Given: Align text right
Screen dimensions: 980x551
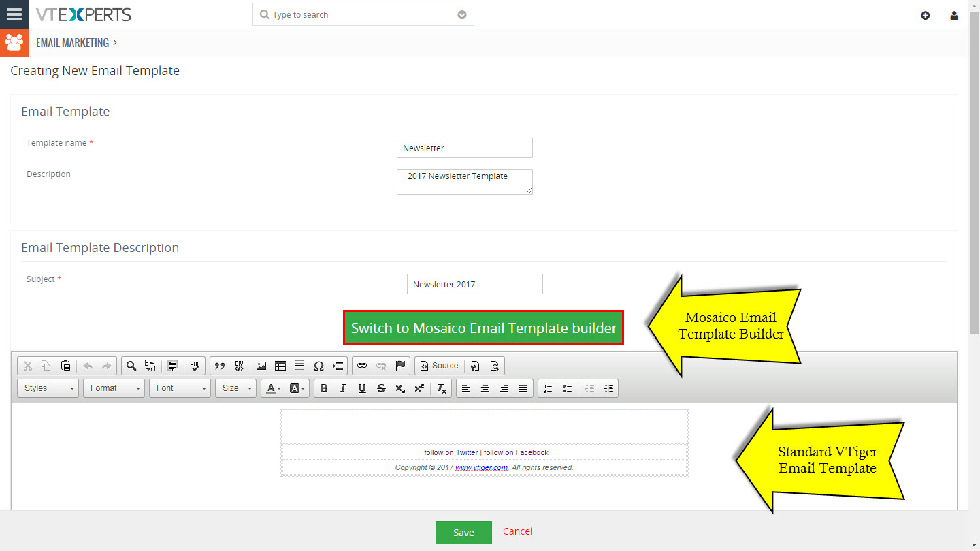Looking at the screenshot, I should [x=504, y=388].
